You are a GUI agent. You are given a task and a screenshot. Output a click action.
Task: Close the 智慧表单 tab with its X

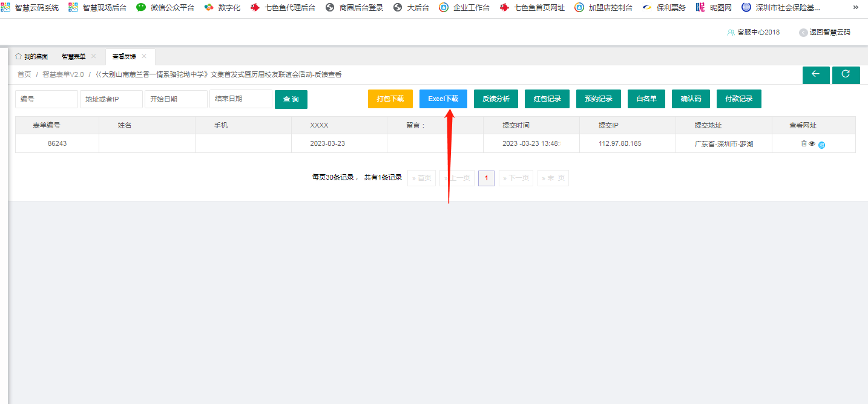click(94, 56)
